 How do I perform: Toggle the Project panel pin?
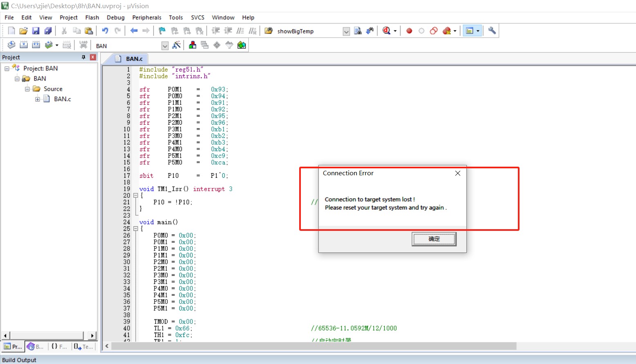pyautogui.click(x=84, y=57)
